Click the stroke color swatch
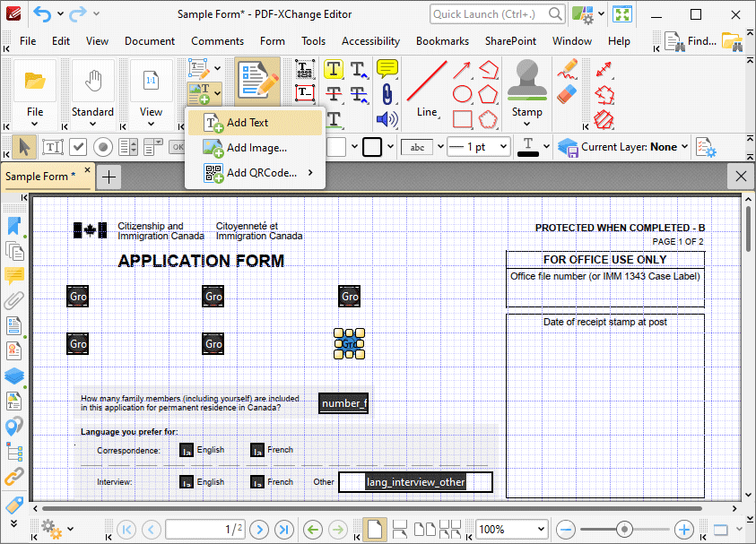The image size is (756, 544). click(x=372, y=147)
